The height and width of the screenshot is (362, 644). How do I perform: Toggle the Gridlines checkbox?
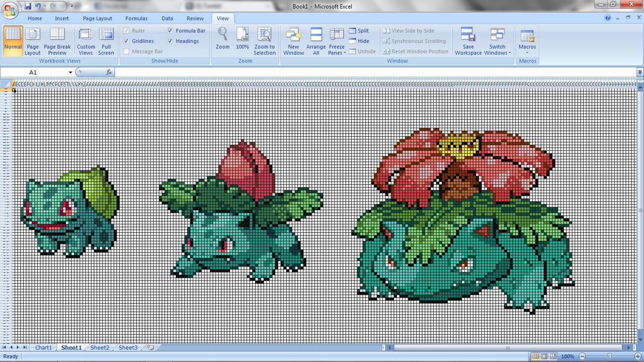(x=126, y=41)
